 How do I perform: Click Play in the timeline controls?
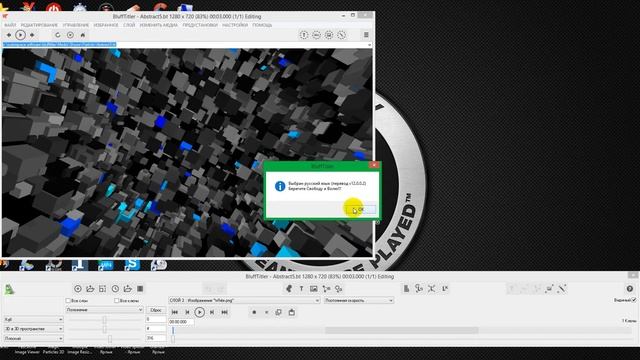pyautogui.click(x=200, y=312)
